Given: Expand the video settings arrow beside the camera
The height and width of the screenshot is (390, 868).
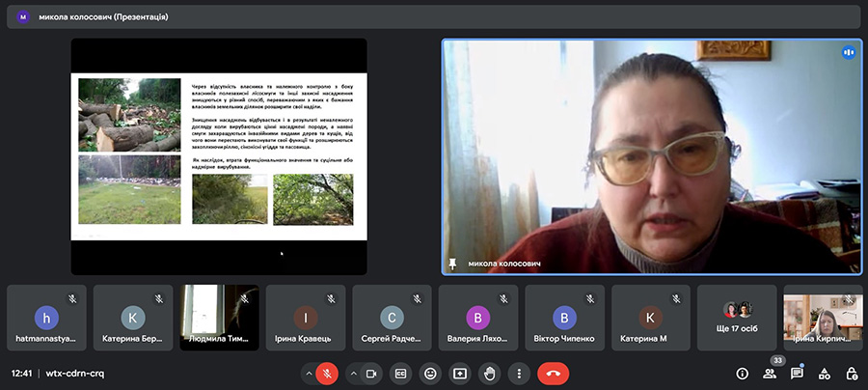Looking at the screenshot, I should (352, 374).
